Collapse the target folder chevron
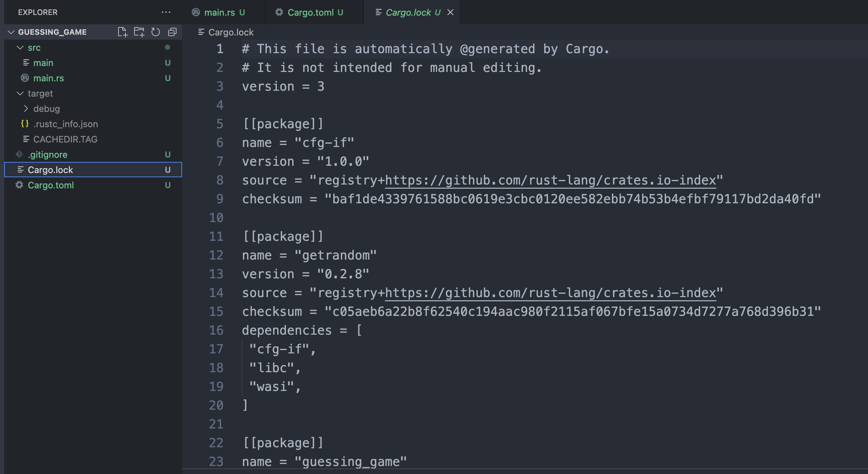868x474 pixels. click(20, 93)
